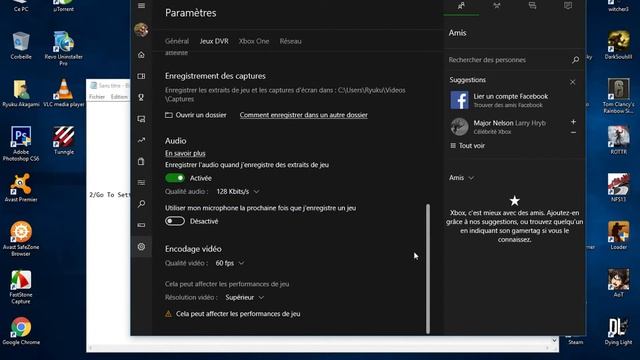This screenshot has height=360, width=640.
Task: Open Game DVR icon in sidebar
Action: [x=141, y=119]
